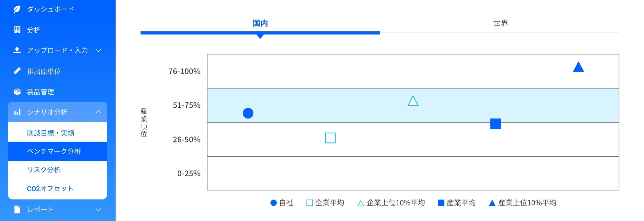The height and width of the screenshot is (221, 644).
Task: Click the 自社 blue circle data point
Action: (x=248, y=113)
